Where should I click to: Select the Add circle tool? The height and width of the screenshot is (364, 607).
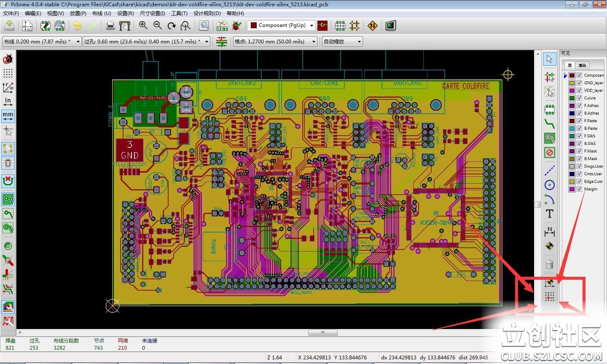coord(549,185)
